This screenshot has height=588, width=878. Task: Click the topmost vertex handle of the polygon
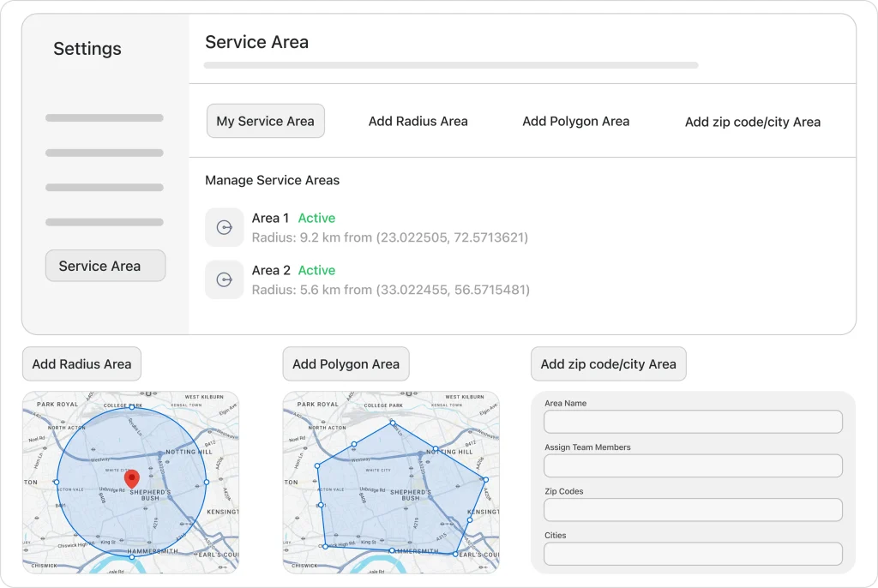coord(393,423)
